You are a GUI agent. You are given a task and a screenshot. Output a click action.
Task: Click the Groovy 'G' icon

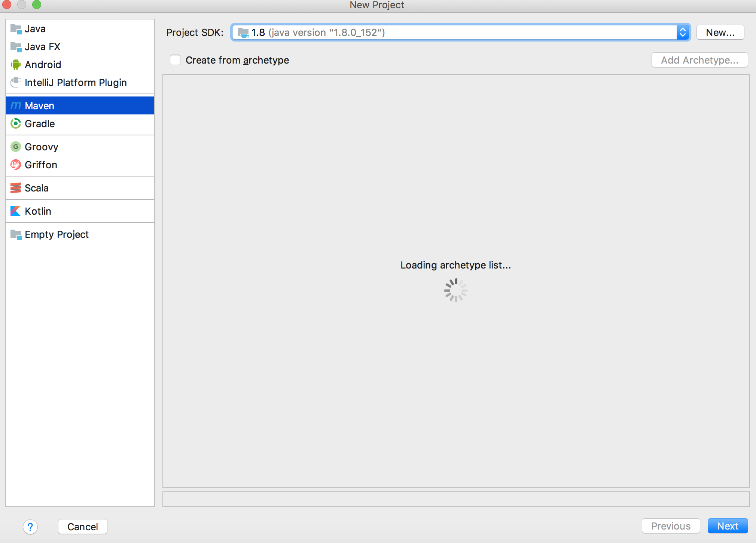[16, 147]
